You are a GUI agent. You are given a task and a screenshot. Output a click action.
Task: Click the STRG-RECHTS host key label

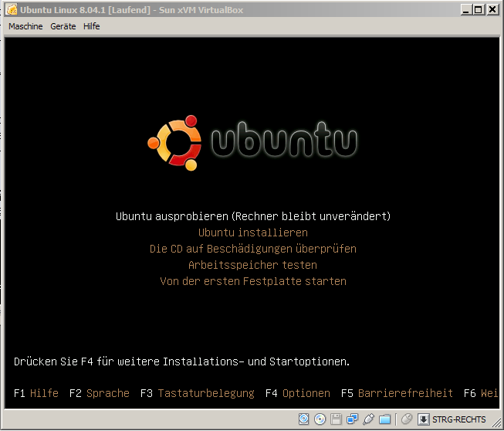point(459,419)
